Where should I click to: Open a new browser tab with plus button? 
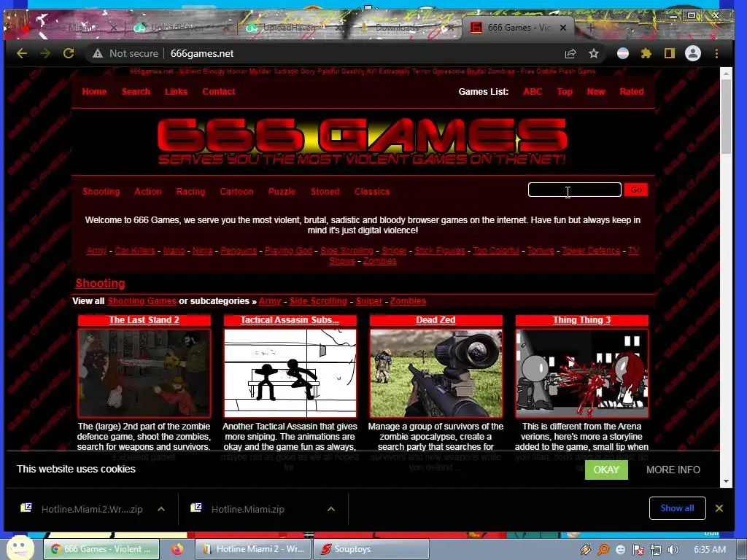590,28
